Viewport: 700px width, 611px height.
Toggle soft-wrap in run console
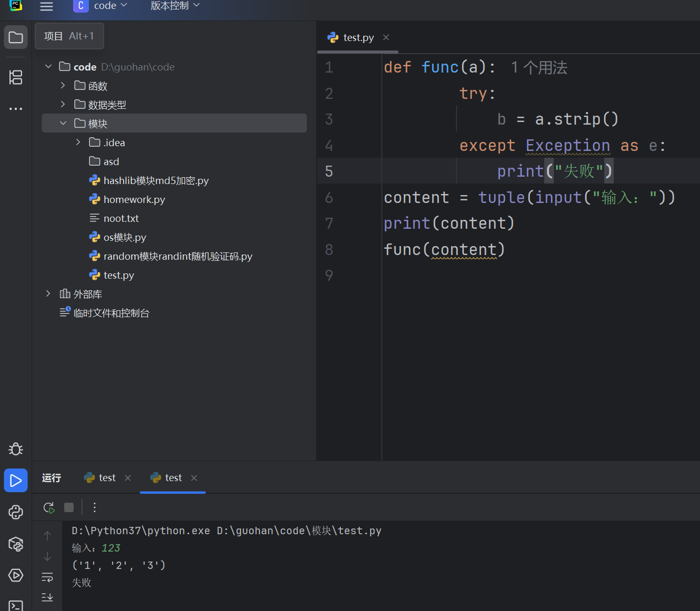point(47,577)
